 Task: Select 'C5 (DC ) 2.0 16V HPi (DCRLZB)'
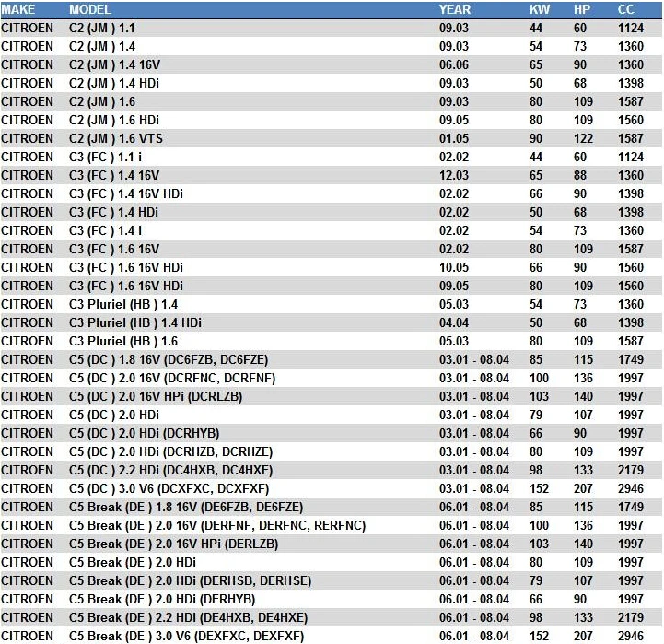click(x=156, y=396)
